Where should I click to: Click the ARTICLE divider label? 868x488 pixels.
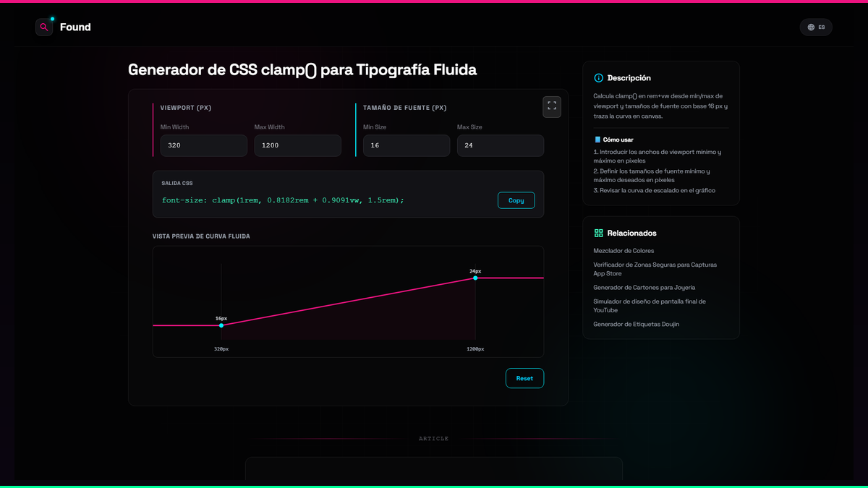tap(434, 439)
